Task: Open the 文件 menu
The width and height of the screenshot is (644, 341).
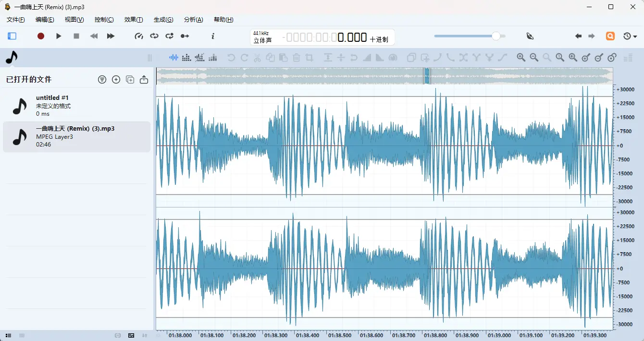Action: pyautogui.click(x=16, y=20)
